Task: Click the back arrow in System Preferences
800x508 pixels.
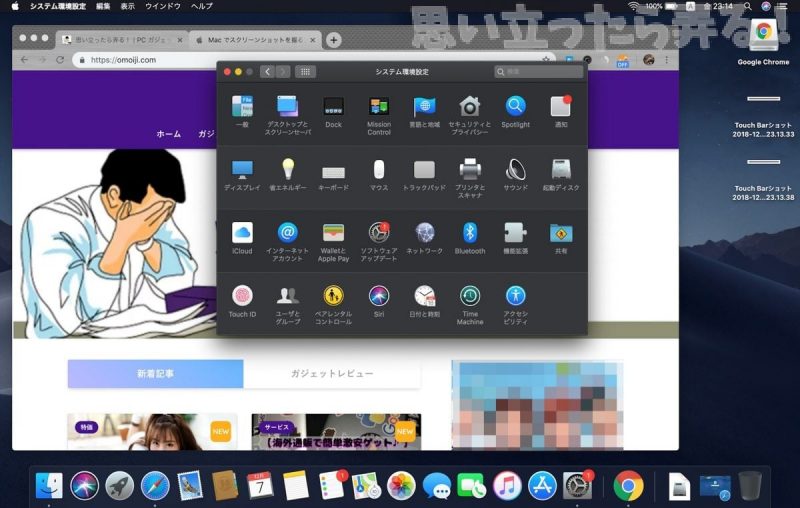Action: [267, 72]
